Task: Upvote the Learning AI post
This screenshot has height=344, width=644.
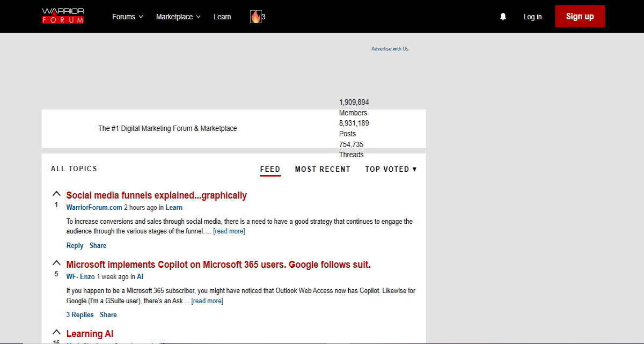Action: pos(56,332)
